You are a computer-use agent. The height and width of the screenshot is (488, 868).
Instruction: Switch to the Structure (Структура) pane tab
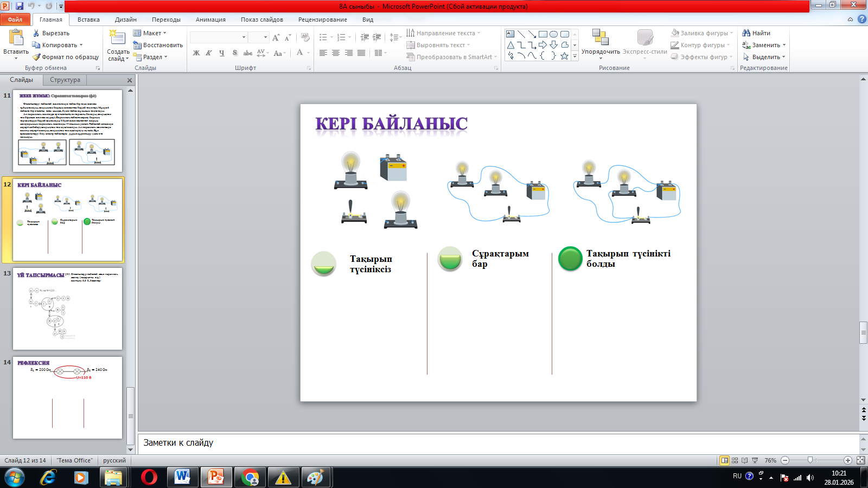coord(65,80)
